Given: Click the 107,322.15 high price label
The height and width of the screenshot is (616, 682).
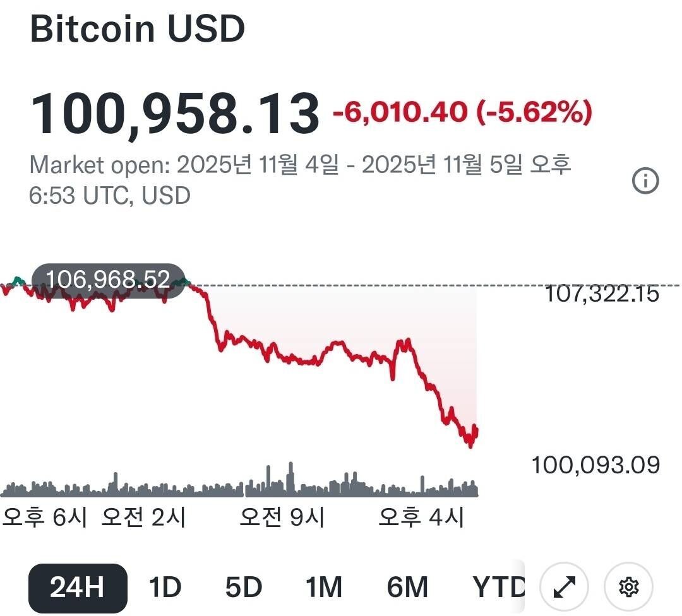Looking at the screenshot, I should click(601, 293).
